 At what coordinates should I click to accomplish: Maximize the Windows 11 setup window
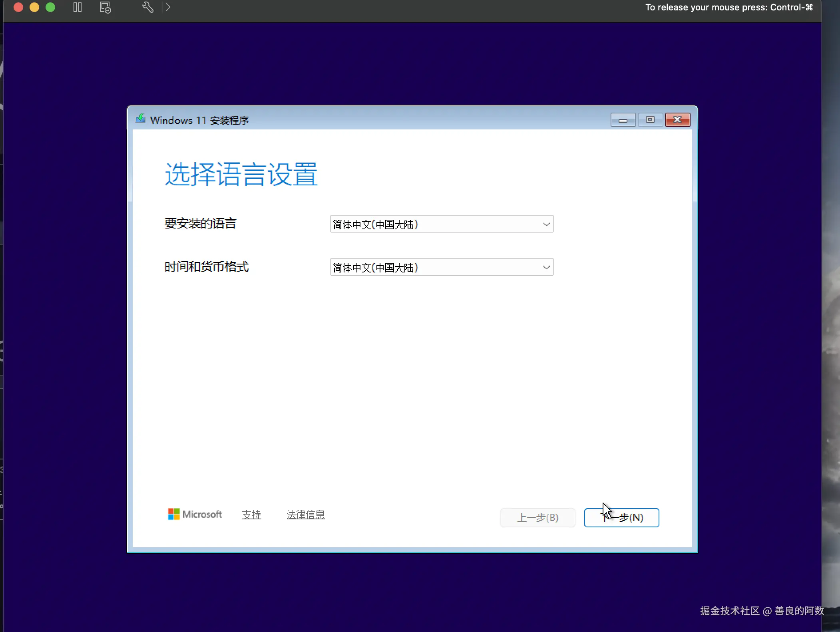click(650, 120)
